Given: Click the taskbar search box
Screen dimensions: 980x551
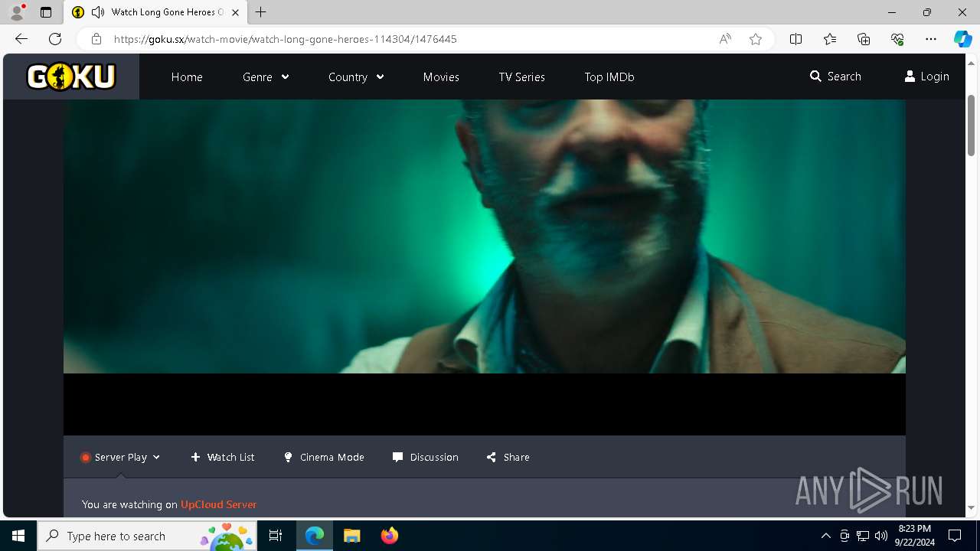Looking at the screenshot, I should (x=148, y=536).
